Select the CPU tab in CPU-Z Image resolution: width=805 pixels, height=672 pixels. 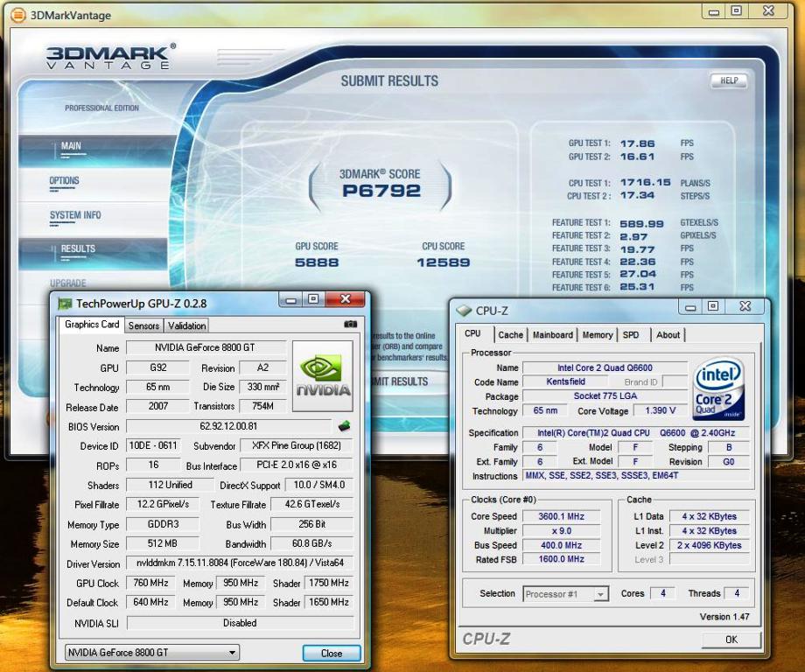tap(472, 333)
